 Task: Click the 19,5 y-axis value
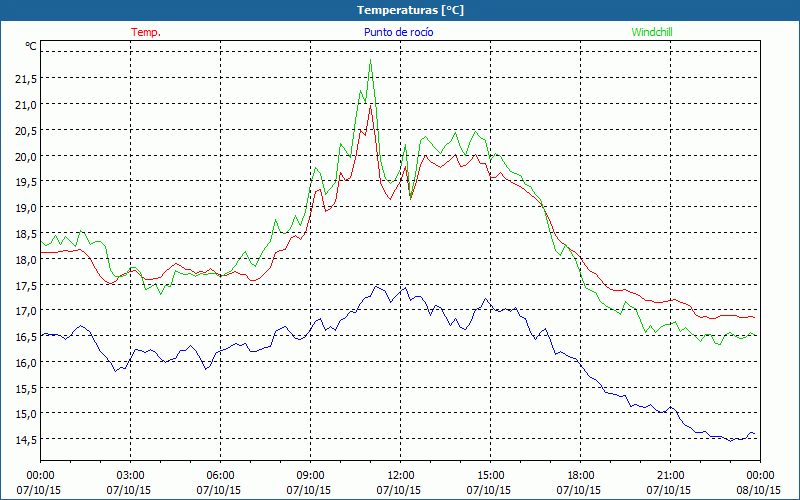pos(26,182)
